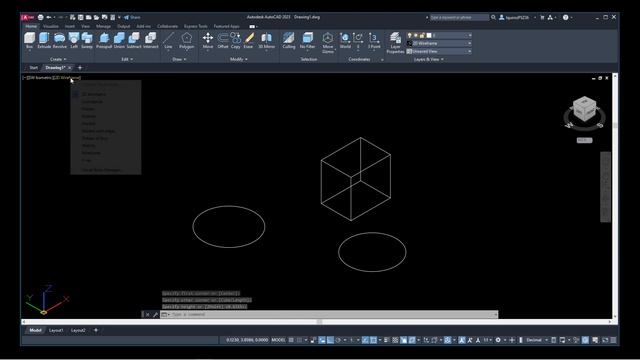Open the Express Tools tab
Image resolution: width=640 pixels, height=360 pixels.
[x=196, y=26]
